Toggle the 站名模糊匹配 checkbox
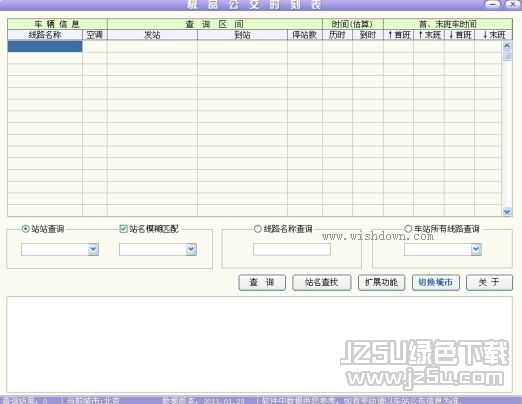This screenshot has height=404, width=522. tap(123, 229)
